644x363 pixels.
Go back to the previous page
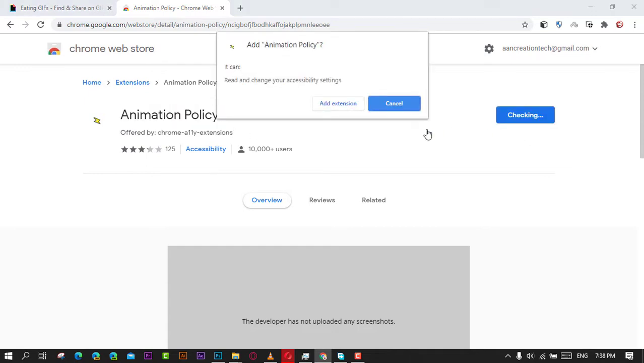[x=10, y=25]
